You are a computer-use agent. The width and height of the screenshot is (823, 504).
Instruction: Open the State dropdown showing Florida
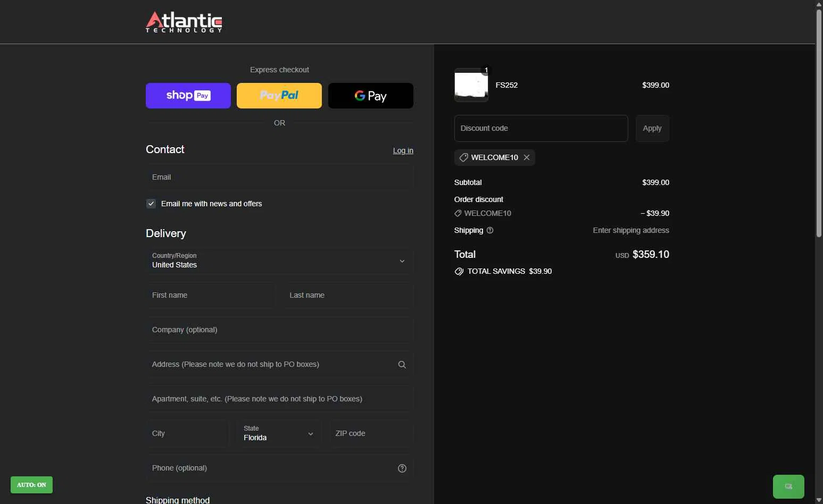point(279,433)
